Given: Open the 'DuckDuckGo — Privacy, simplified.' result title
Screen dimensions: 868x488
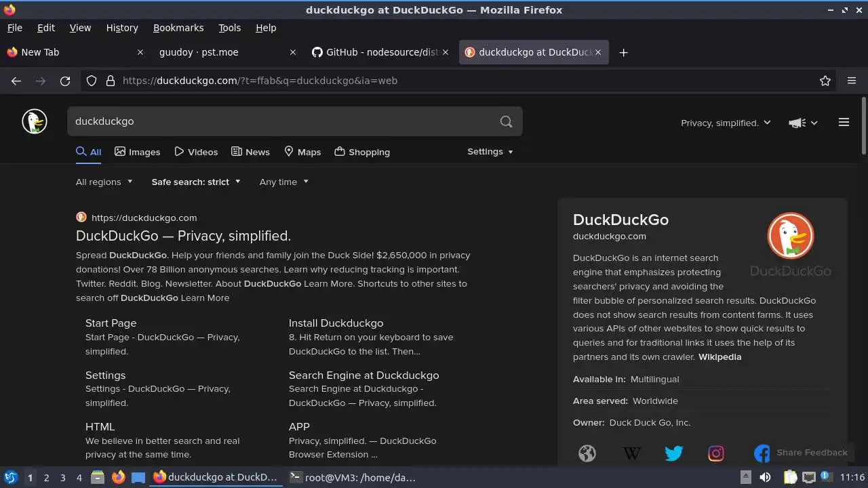Looking at the screenshot, I should coord(183,236).
